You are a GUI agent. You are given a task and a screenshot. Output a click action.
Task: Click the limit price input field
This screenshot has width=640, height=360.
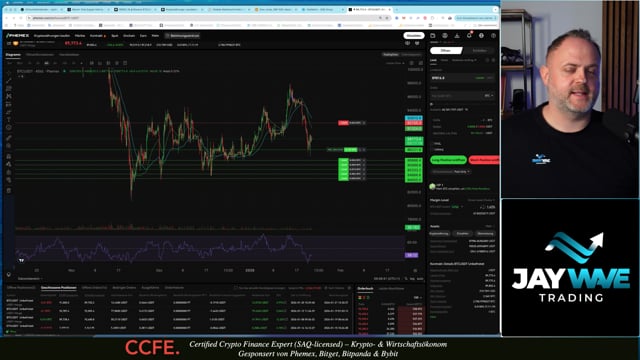(x=462, y=78)
